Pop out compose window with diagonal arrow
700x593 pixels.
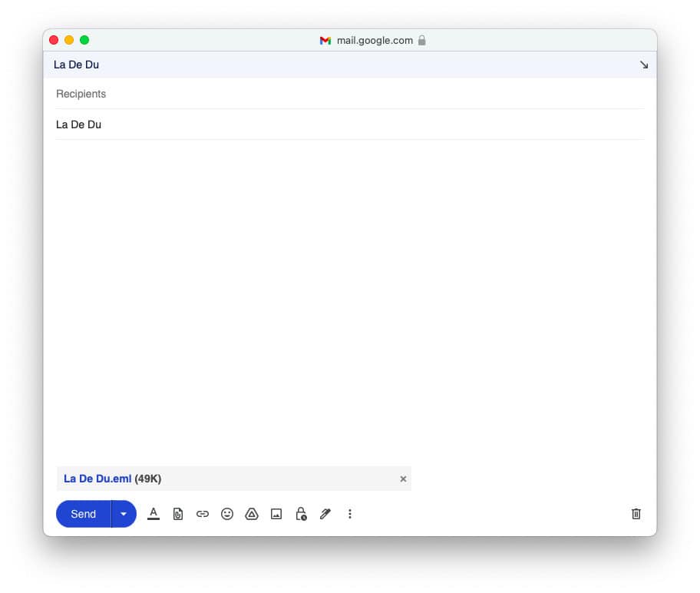pyautogui.click(x=644, y=65)
